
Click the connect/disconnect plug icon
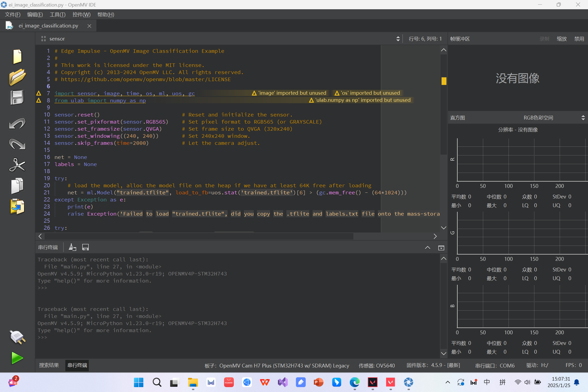tap(17, 338)
